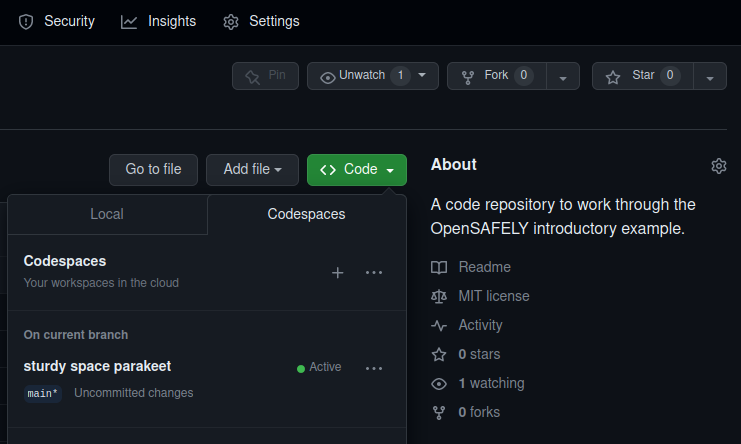This screenshot has width=741, height=444.
Task: Toggle Unwatch for this repository
Action: [x=373, y=76]
